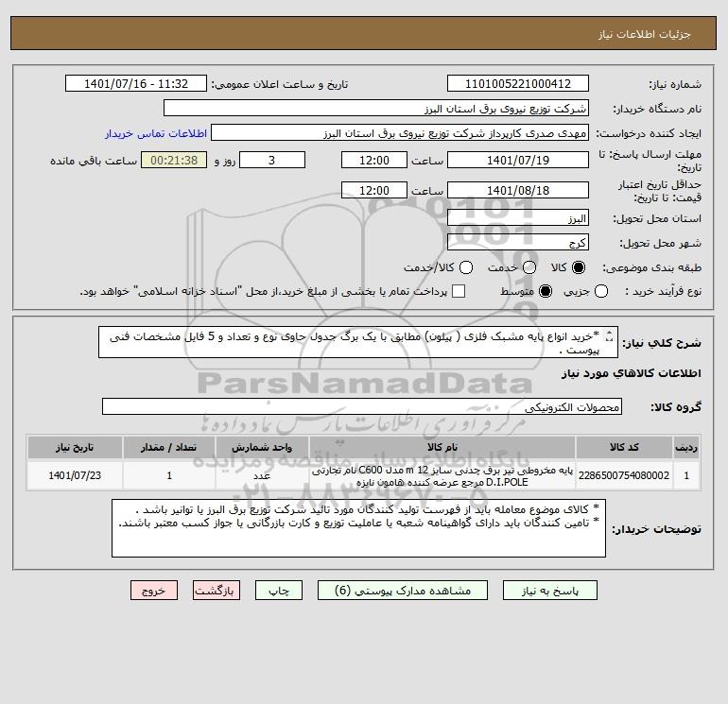Screen dimensions: 728x704
Task: Click the delivery province field 'البرز'
Action: (x=518, y=218)
